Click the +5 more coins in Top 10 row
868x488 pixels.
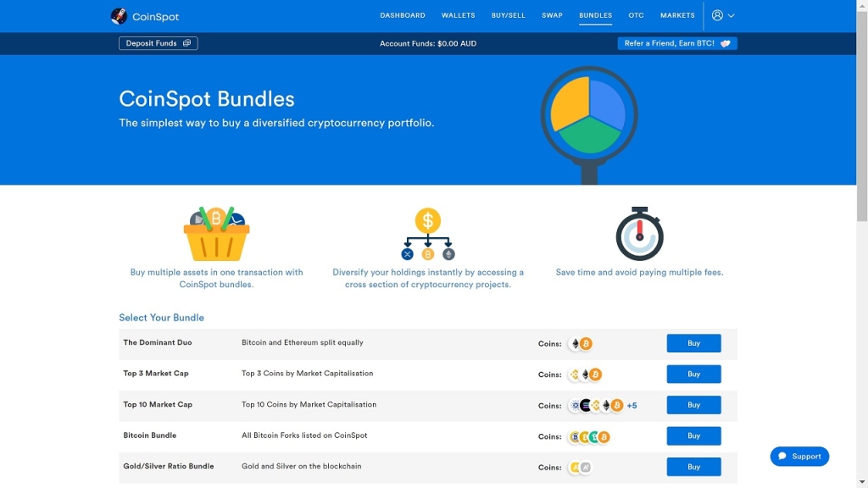pos(632,406)
